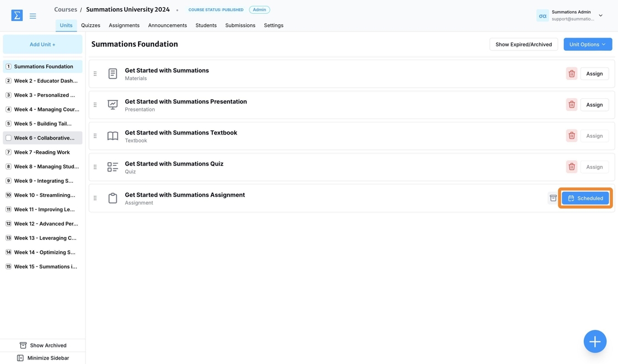Select Week 8 - Managing Stud... unit
The image size is (618, 364).
42,167
